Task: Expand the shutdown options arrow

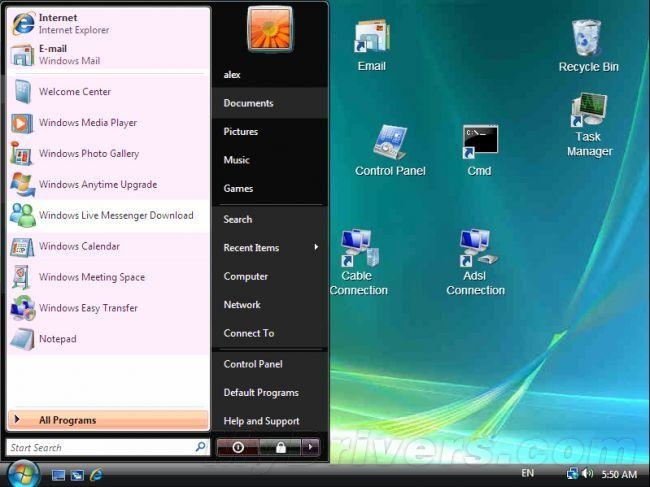Action: [x=310, y=447]
